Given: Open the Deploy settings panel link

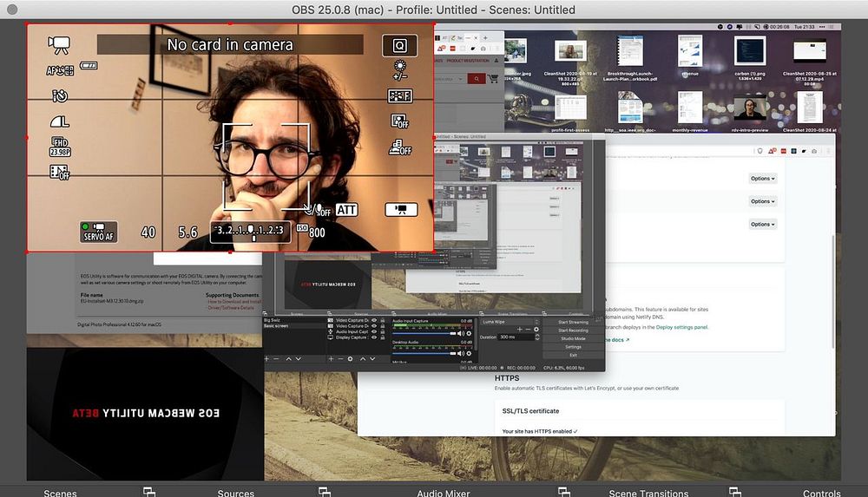Looking at the screenshot, I should click(681, 327).
